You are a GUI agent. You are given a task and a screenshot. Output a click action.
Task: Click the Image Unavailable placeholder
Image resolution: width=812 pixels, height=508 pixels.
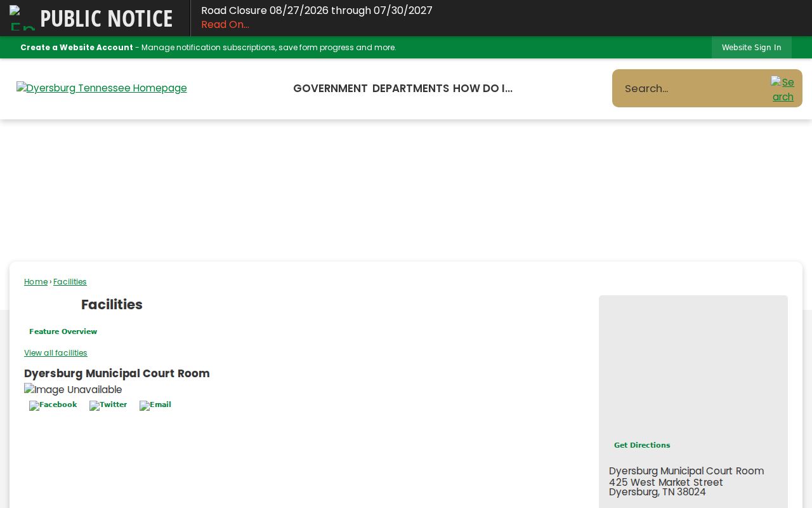point(73,390)
